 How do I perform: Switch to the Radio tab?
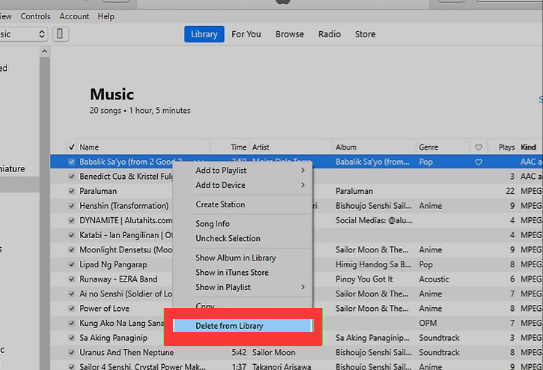point(329,34)
